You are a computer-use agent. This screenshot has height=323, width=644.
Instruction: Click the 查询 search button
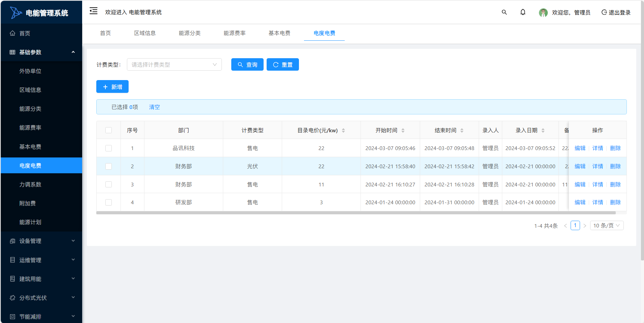(247, 65)
